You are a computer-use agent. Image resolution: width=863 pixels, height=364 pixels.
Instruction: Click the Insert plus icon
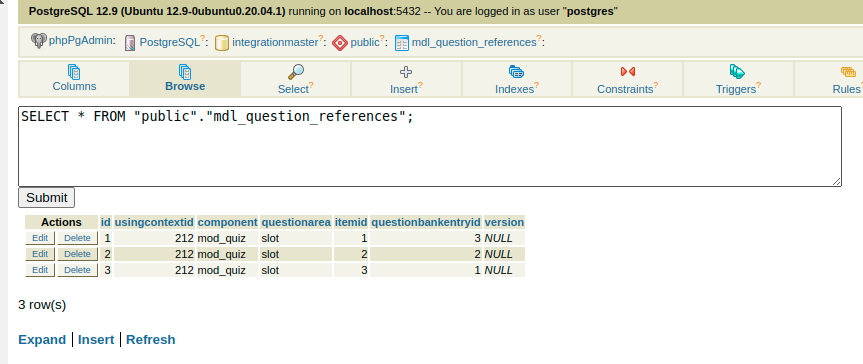coord(406,72)
